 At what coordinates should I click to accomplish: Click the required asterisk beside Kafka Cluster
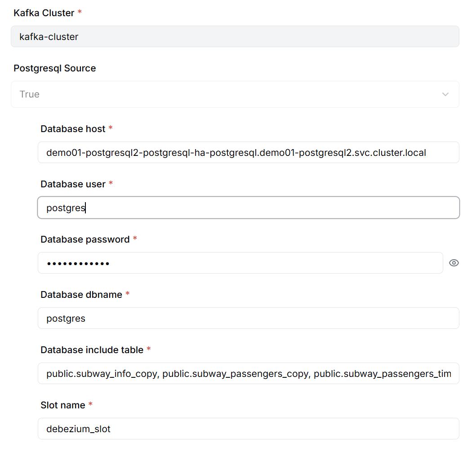pos(80,13)
